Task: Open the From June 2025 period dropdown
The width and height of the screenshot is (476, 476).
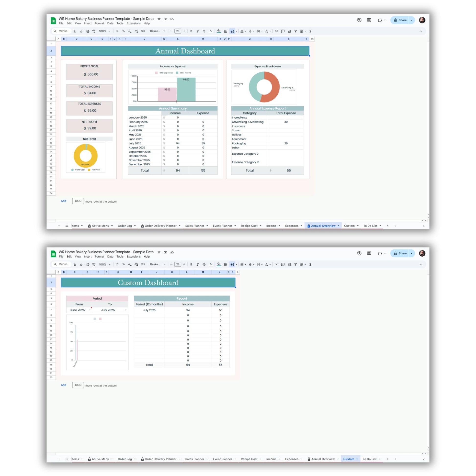Action: [90, 310]
